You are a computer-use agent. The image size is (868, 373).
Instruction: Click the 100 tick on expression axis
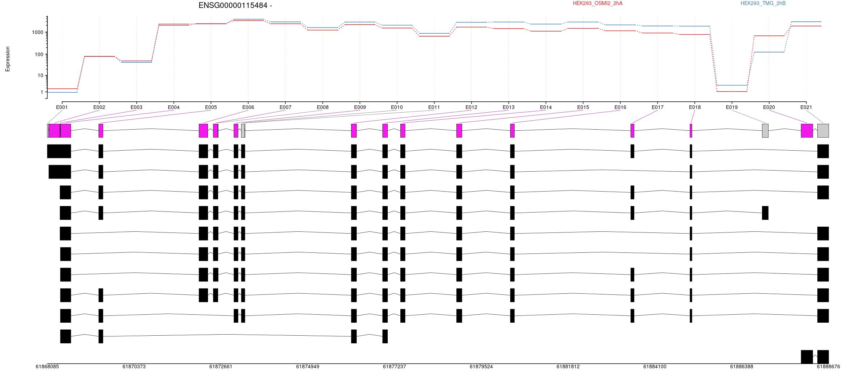[x=39, y=54]
